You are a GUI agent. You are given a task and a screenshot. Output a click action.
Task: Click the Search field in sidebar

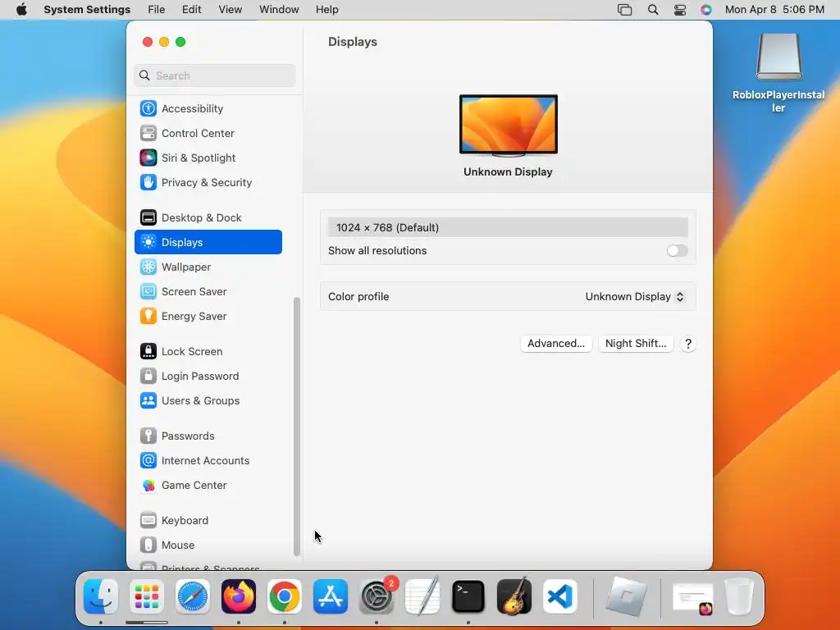coord(214,75)
